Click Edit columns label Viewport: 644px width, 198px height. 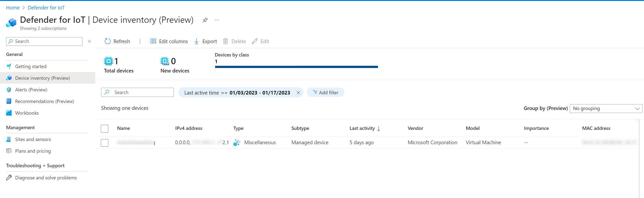[x=173, y=41]
